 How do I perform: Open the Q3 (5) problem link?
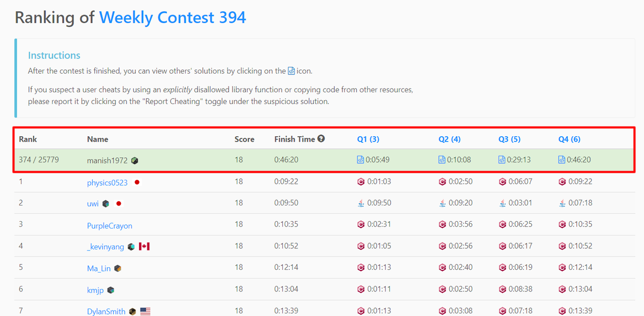(x=509, y=139)
